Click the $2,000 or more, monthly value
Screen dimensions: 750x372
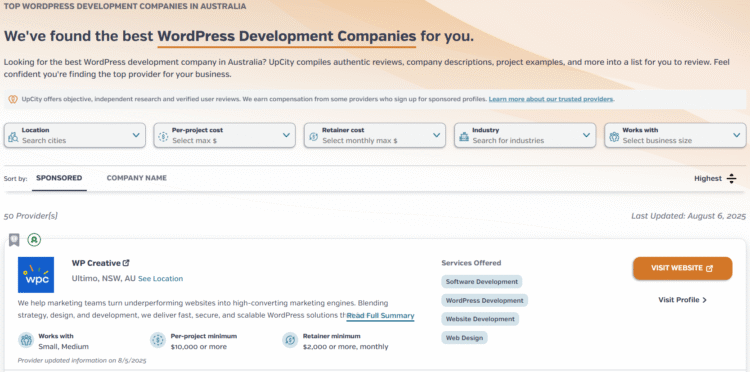tap(345, 347)
